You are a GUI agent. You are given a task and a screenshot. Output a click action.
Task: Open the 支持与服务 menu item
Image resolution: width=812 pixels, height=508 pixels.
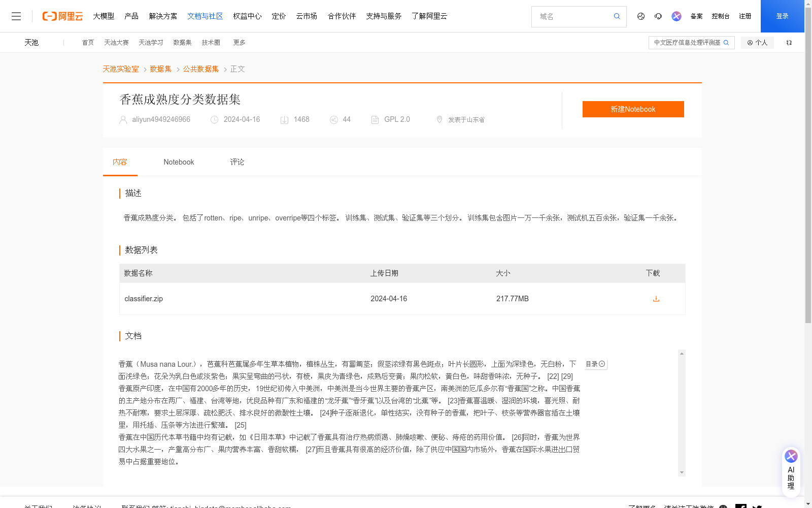384,16
